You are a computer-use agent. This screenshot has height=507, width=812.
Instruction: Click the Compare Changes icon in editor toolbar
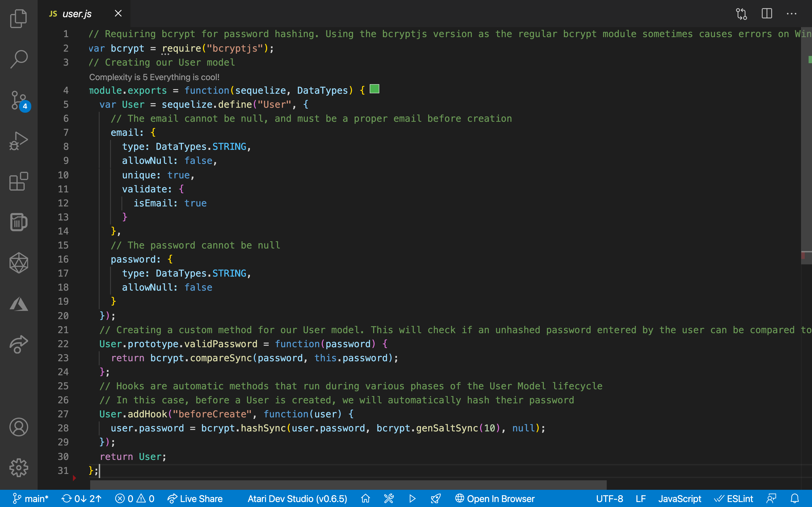click(741, 14)
